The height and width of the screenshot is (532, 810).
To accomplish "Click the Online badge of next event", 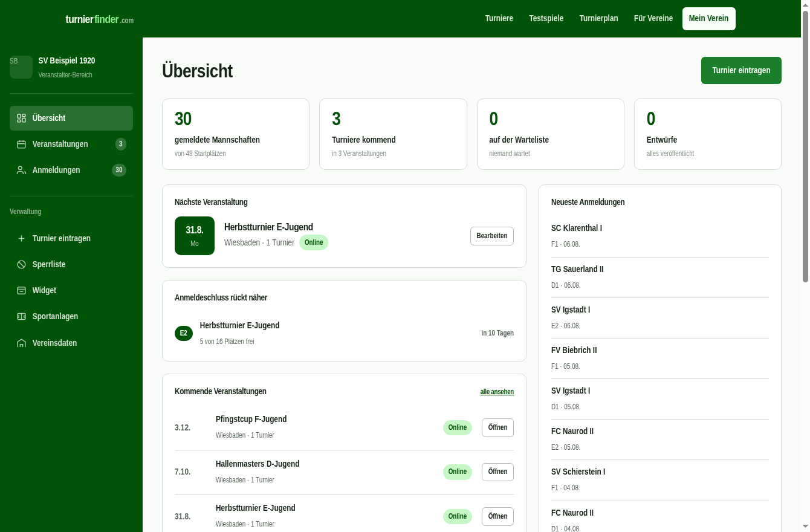I will point(314,242).
